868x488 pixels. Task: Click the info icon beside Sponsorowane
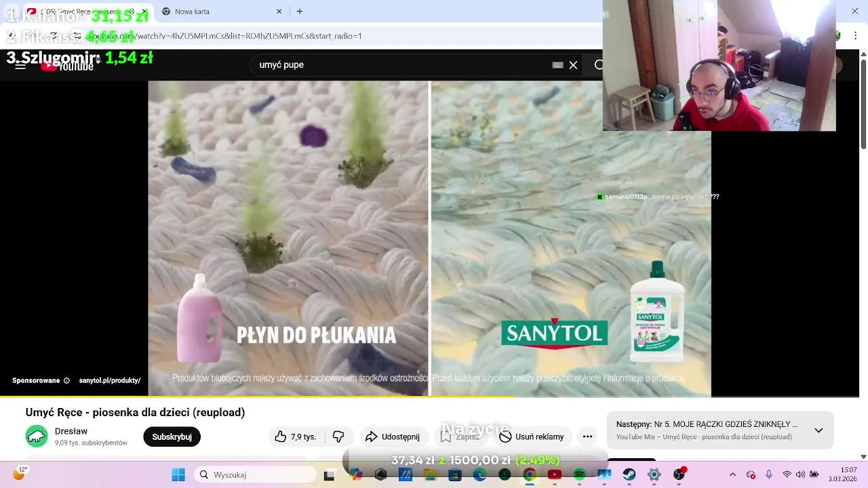66,381
